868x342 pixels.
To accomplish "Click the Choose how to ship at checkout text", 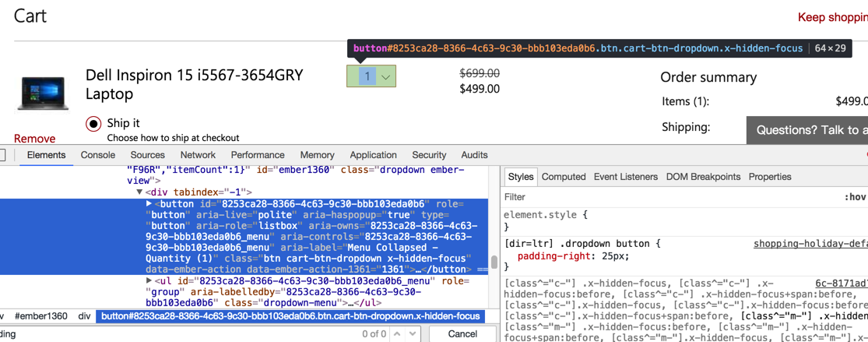I will tap(173, 138).
